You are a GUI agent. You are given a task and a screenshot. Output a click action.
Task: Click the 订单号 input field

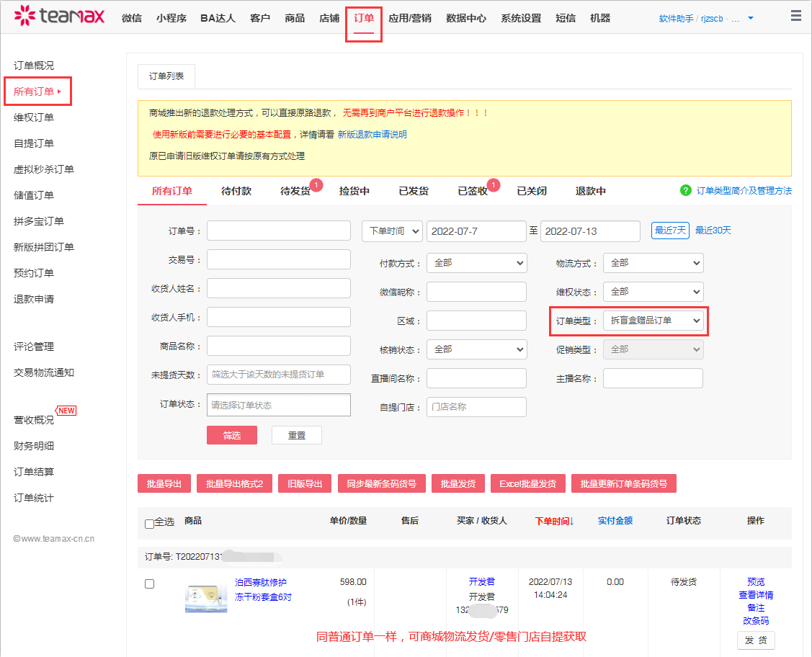tap(278, 231)
